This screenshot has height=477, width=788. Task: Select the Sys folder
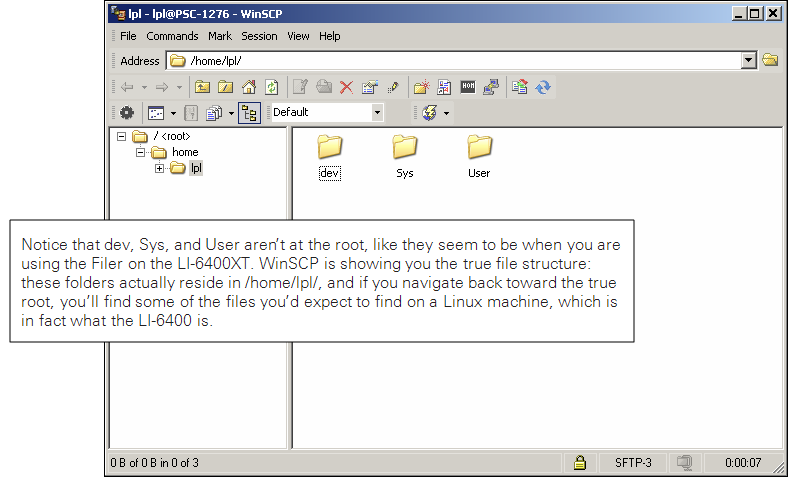pyautogui.click(x=405, y=158)
